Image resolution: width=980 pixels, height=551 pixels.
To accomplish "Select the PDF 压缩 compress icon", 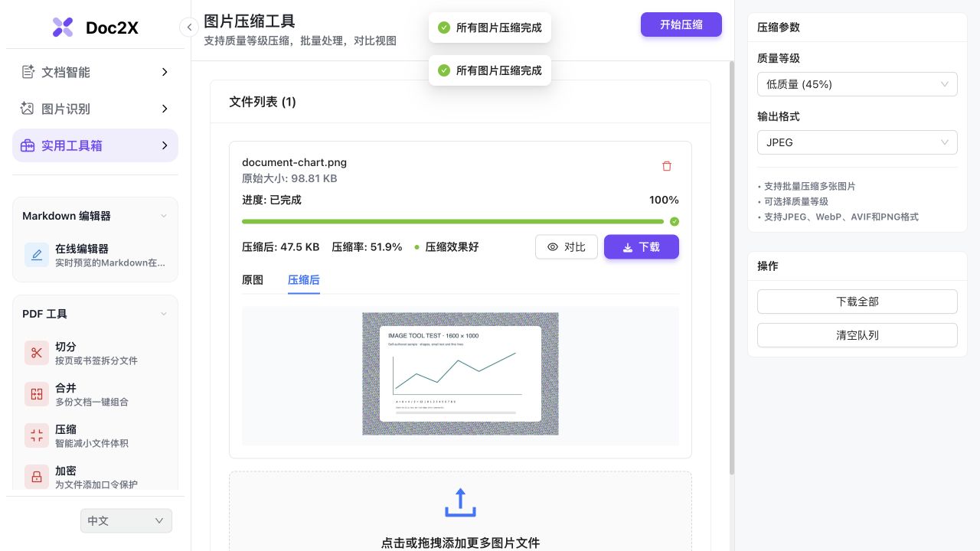I will tap(37, 435).
